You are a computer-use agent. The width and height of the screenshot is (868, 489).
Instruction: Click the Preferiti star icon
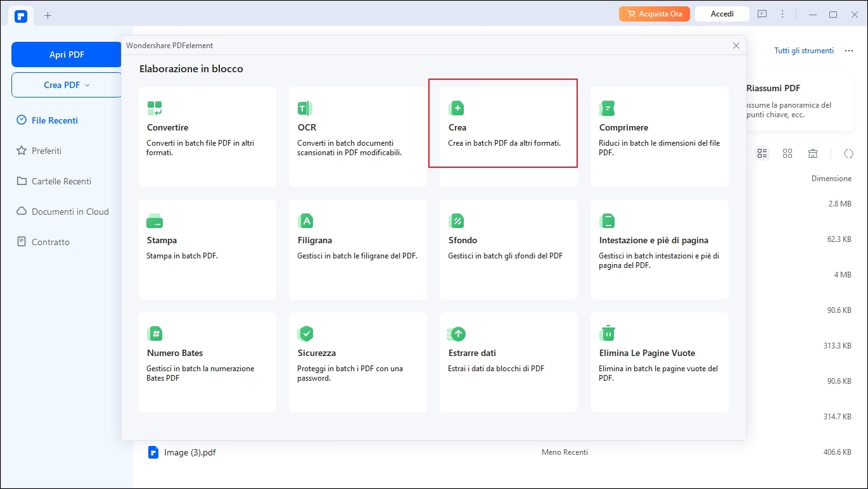[22, 151]
